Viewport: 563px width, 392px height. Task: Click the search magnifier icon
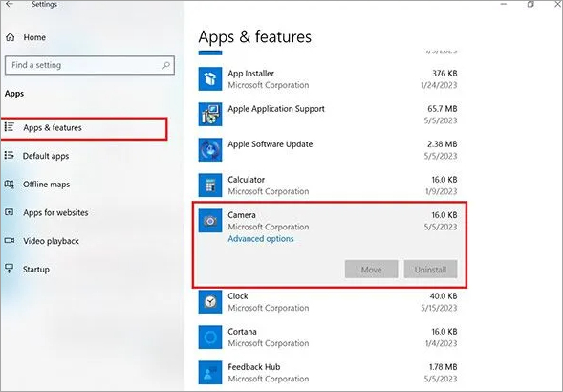(x=166, y=65)
